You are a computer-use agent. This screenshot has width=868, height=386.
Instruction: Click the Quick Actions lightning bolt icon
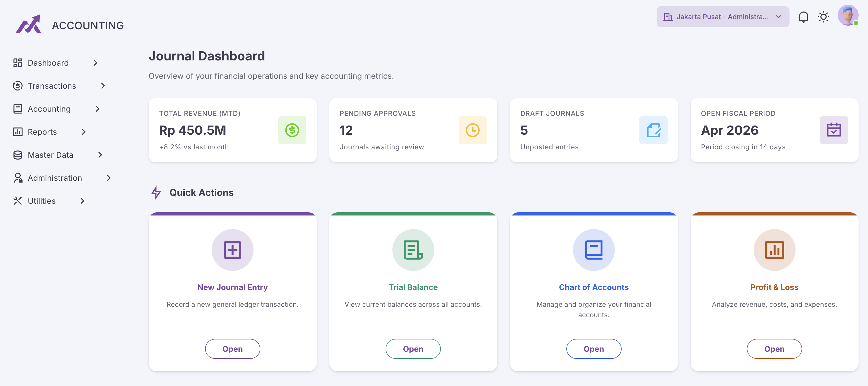click(x=156, y=192)
